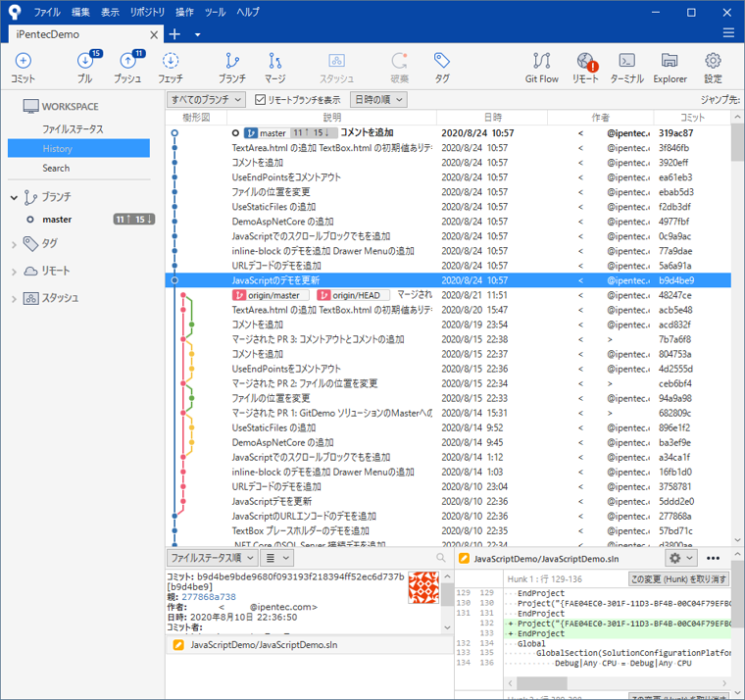
Task: Open the 操作 menu
Action: point(184,12)
